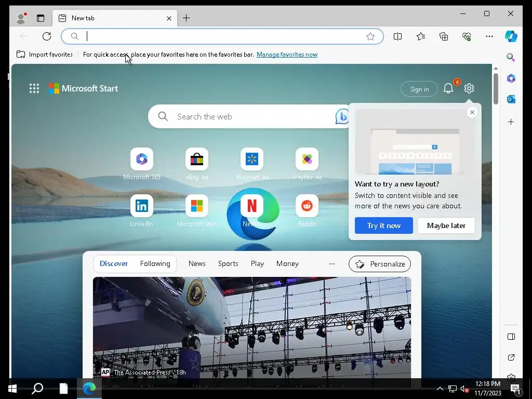This screenshot has width=532, height=399.
Task: Open the Favorites list icon
Action: (421, 36)
